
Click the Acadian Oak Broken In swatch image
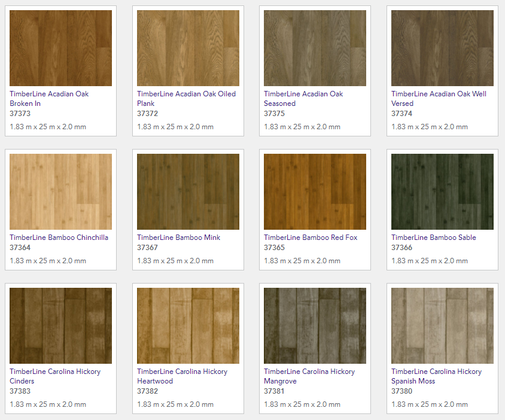point(60,48)
